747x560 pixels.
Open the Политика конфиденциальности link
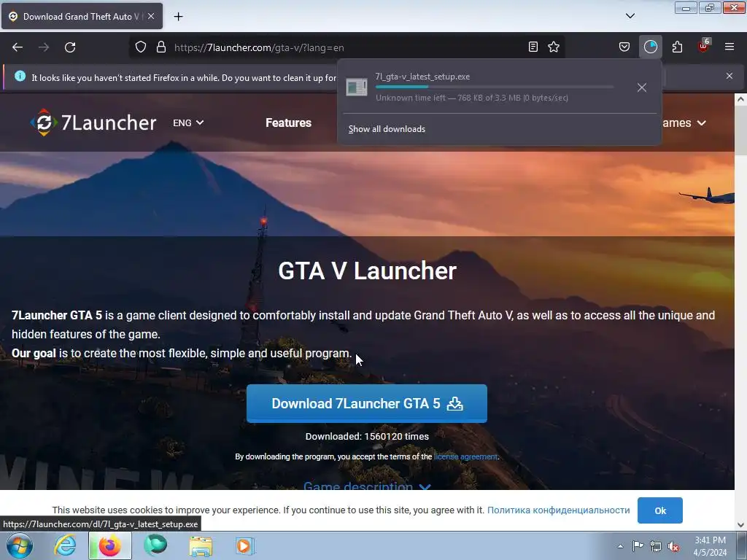click(x=558, y=510)
